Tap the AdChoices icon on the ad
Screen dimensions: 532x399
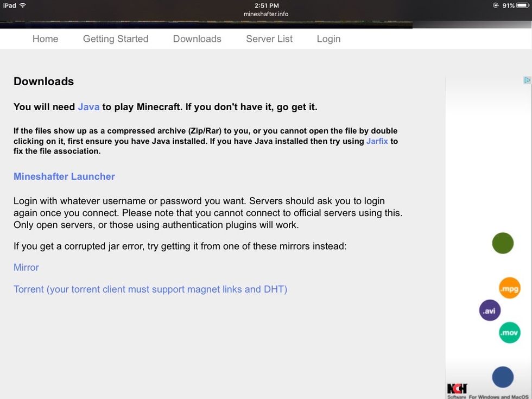pos(527,80)
